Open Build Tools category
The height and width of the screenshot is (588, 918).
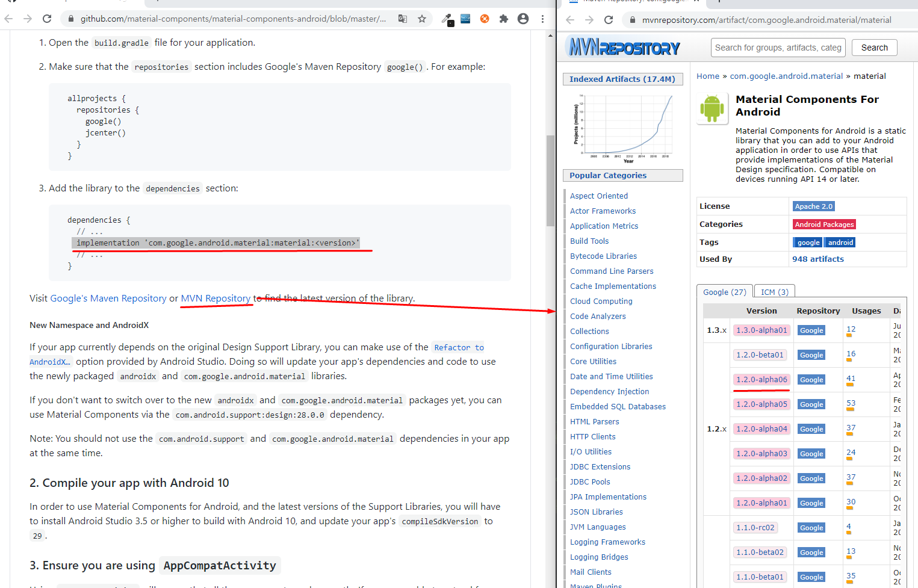click(x=589, y=241)
